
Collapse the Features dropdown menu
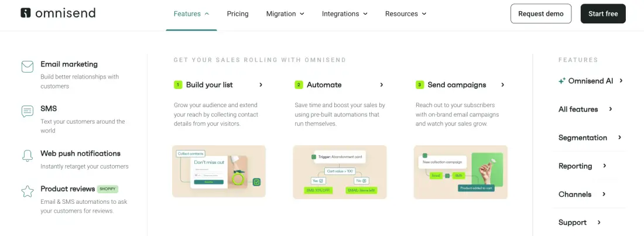click(191, 14)
